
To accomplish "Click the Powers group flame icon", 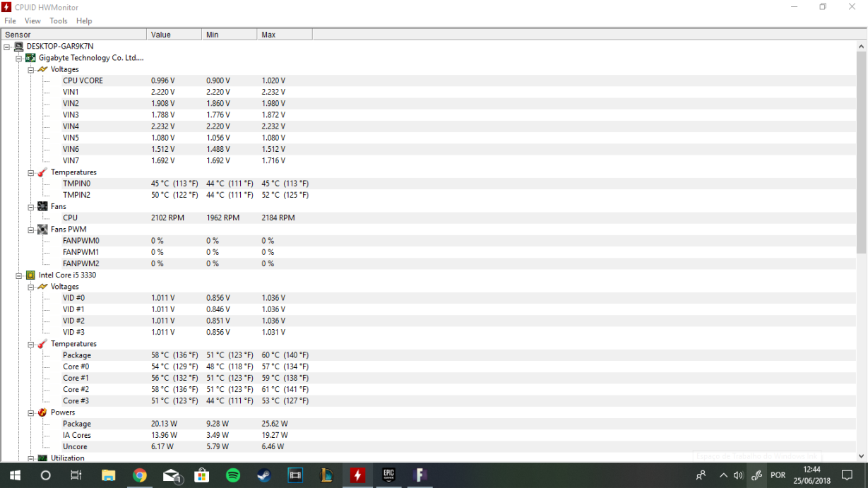I will (x=42, y=412).
